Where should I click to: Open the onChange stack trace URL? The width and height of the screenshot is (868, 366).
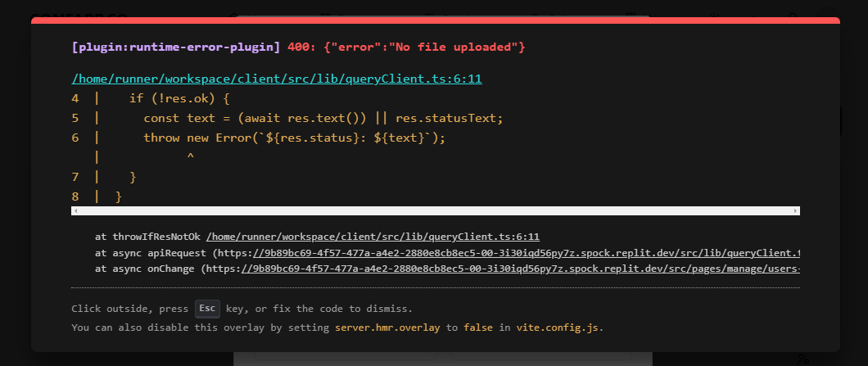tap(524, 269)
